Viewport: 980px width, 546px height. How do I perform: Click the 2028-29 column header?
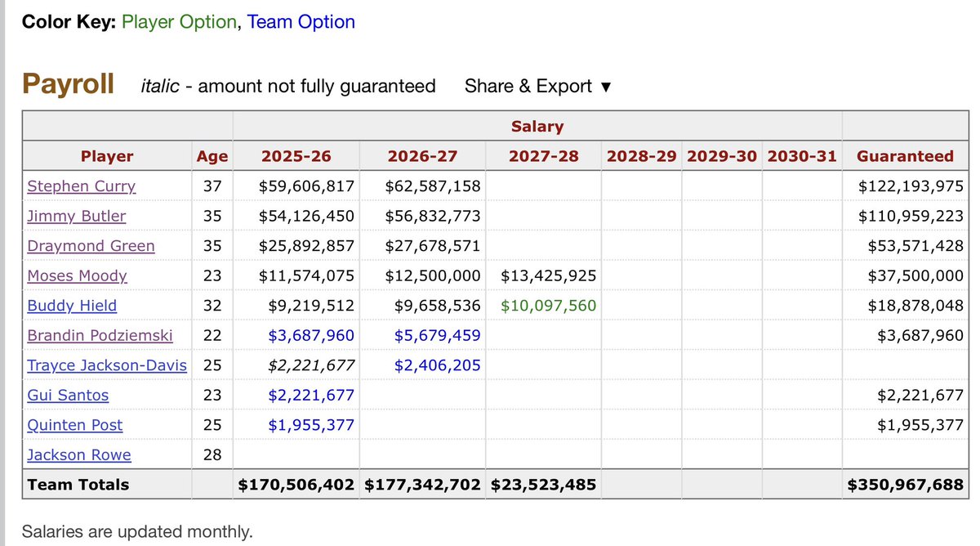(x=641, y=156)
